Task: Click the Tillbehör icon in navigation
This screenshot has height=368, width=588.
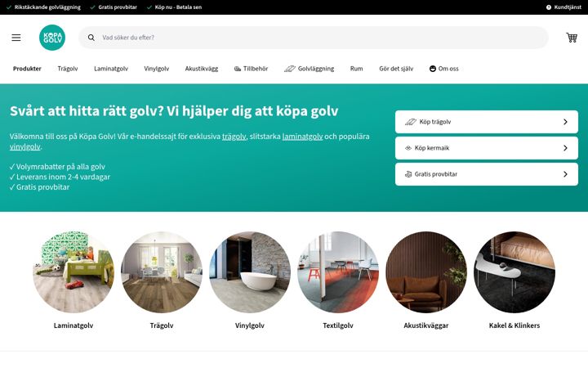Action: click(238, 69)
